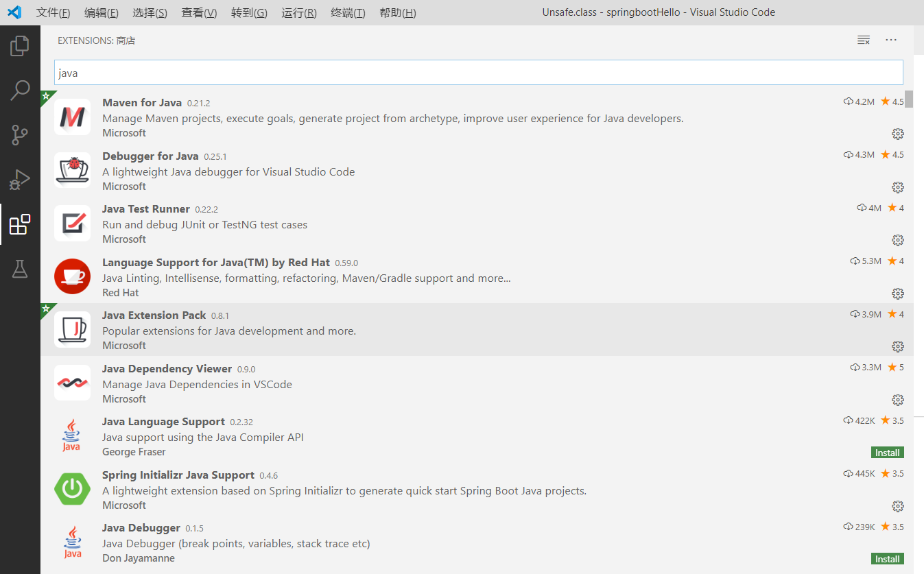Viewport: 924px width, 574px height.
Task: Click the 5.3M download count
Action: pyautogui.click(x=866, y=261)
